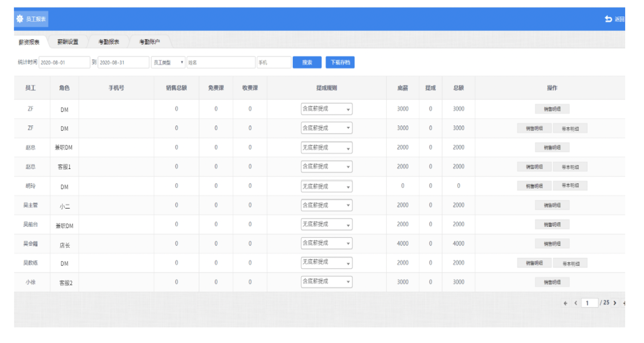The width and height of the screenshot is (644, 343).
Task: Click the 手机号 column header
Action: [116, 88]
